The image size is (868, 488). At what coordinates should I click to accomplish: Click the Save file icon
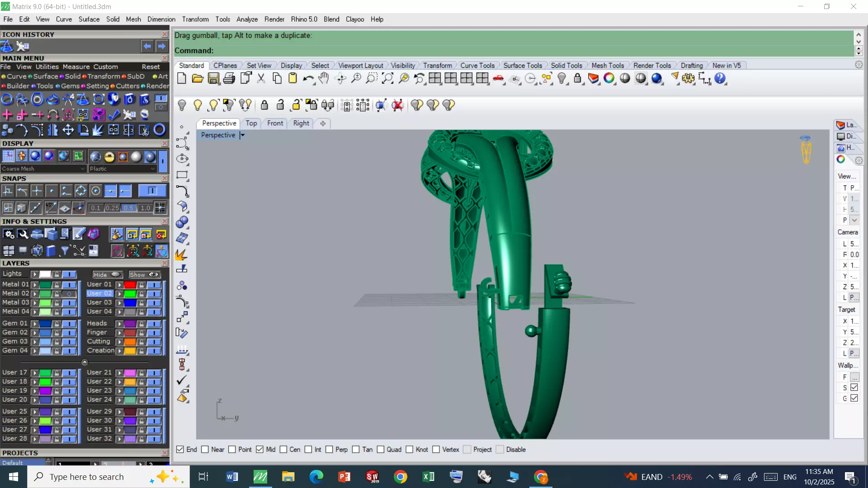[213, 79]
